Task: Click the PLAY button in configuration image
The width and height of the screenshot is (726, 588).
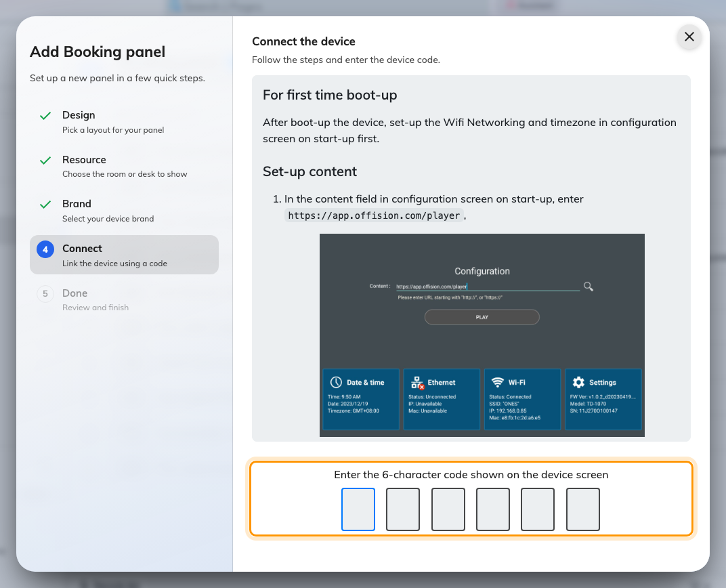Action: (482, 317)
